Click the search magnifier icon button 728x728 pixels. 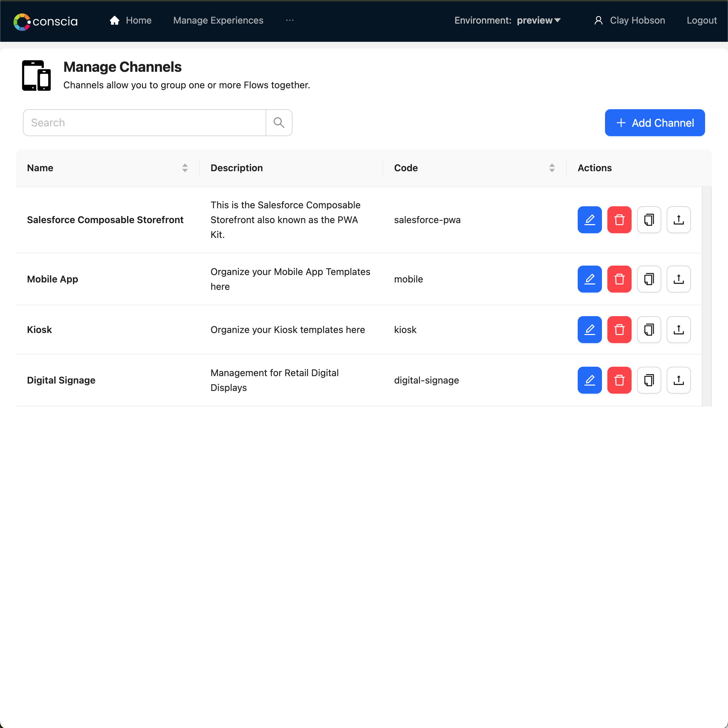[x=279, y=123]
